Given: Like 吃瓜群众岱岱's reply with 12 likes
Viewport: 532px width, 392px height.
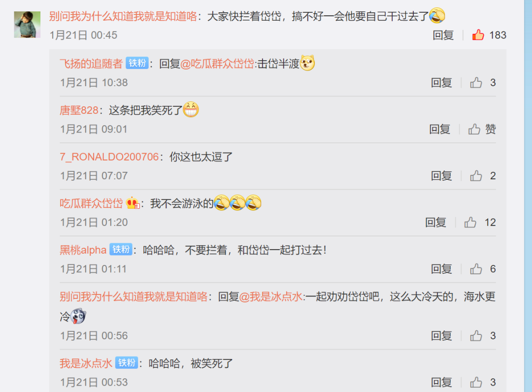Looking at the screenshot, I should [x=470, y=223].
